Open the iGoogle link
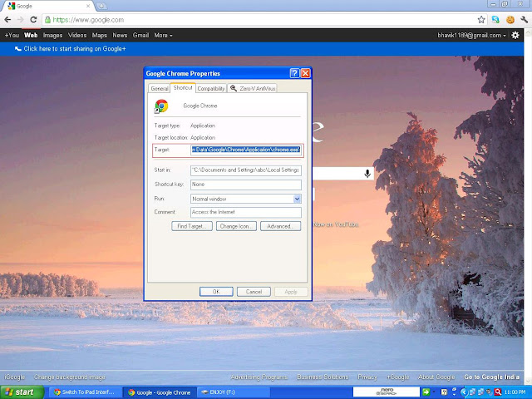Viewport: 532px width, 399px height. pos(15,377)
